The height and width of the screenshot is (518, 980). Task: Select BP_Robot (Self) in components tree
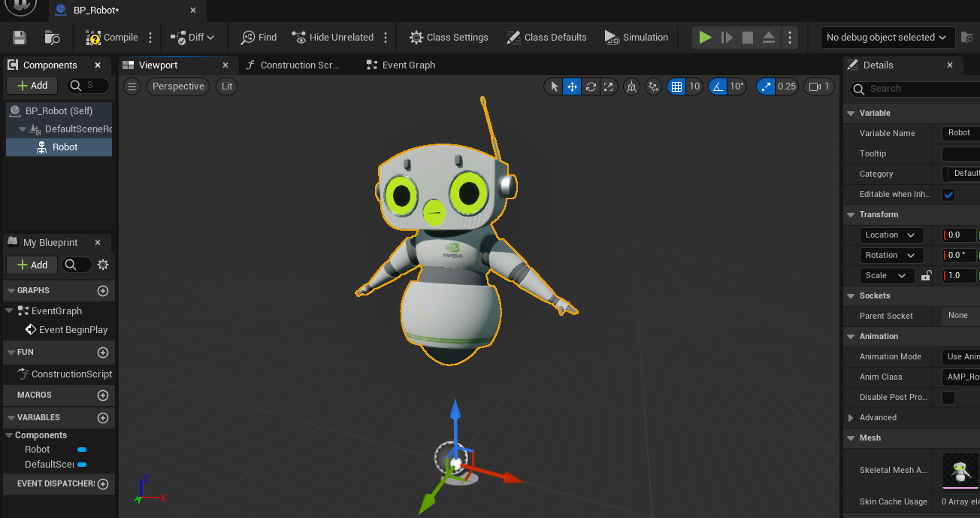click(59, 111)
